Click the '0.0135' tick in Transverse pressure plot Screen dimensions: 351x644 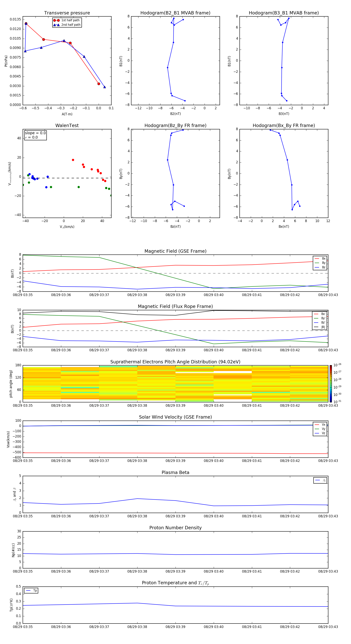click(15, 20)
